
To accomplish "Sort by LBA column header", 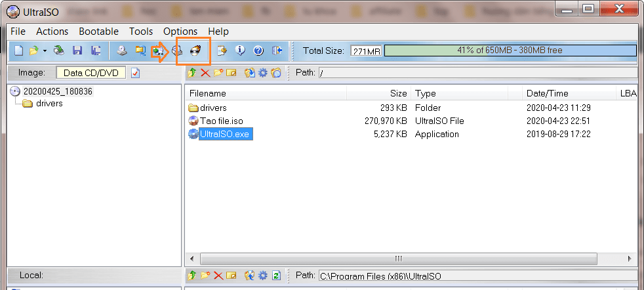I will 628,93.
